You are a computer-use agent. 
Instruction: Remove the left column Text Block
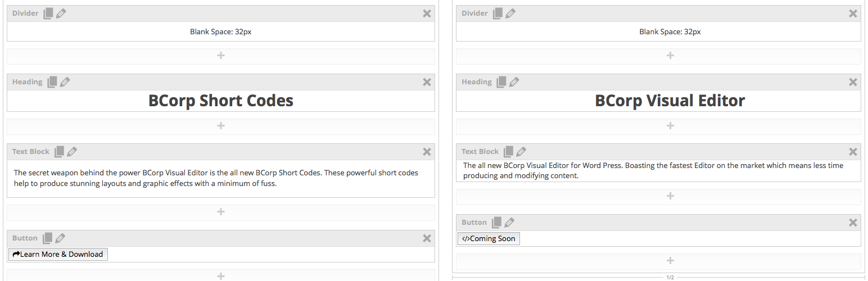(x=427, y=152)
